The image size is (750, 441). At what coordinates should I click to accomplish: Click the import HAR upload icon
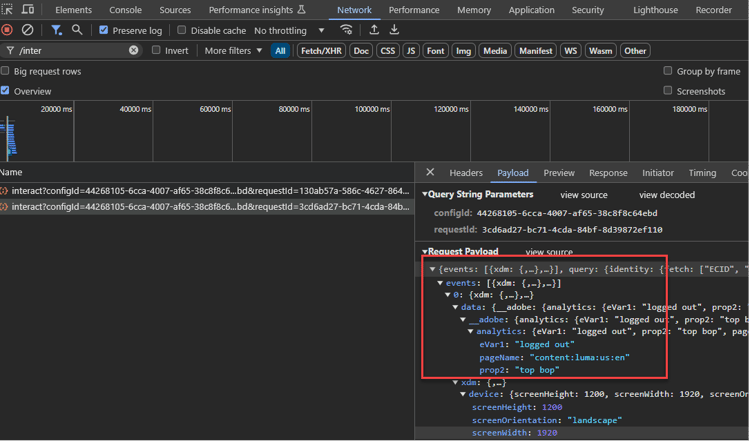click(x=374, y=30)
